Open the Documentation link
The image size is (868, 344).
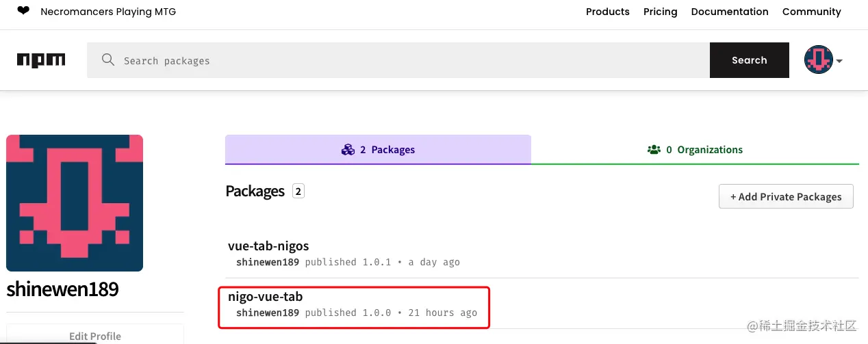(730, 12)
